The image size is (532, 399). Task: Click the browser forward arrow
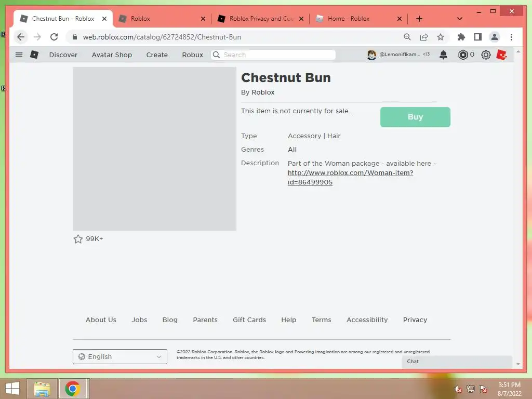(x=37, y=37)
